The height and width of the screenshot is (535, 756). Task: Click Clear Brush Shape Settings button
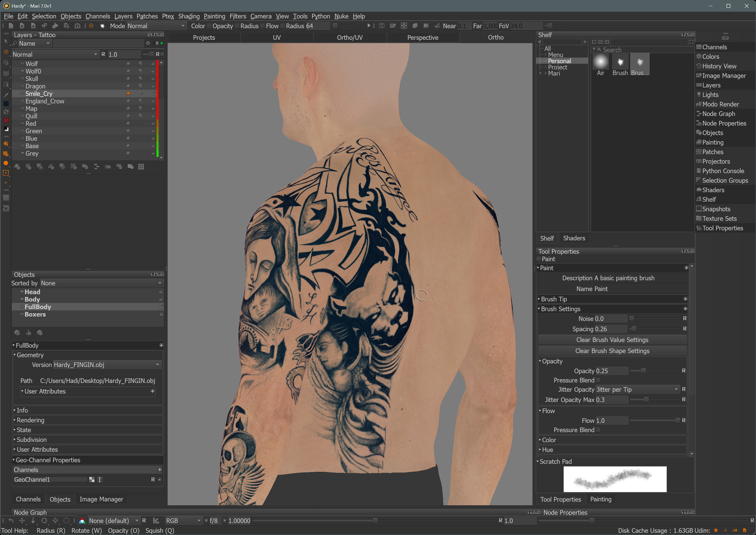click(x=612, y=351)
